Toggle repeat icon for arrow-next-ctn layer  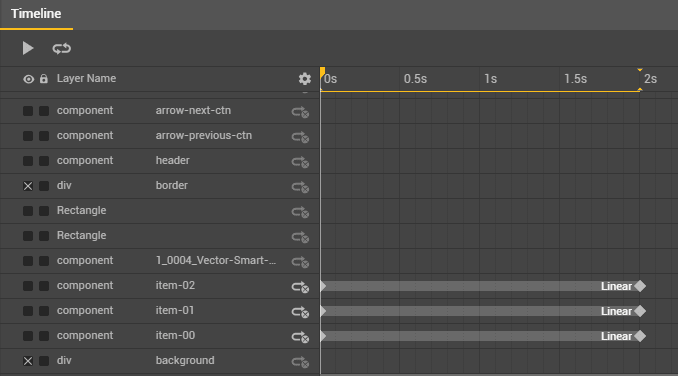point(300,112)
